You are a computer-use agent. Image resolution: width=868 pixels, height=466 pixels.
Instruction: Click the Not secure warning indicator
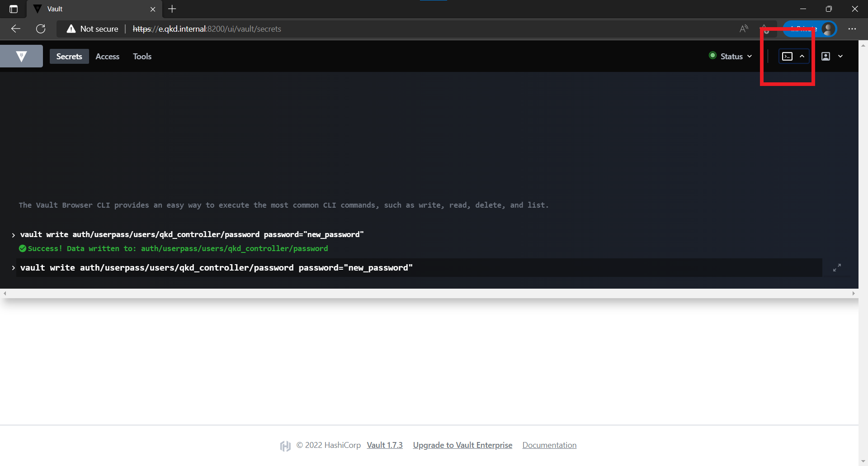[93, 29]
